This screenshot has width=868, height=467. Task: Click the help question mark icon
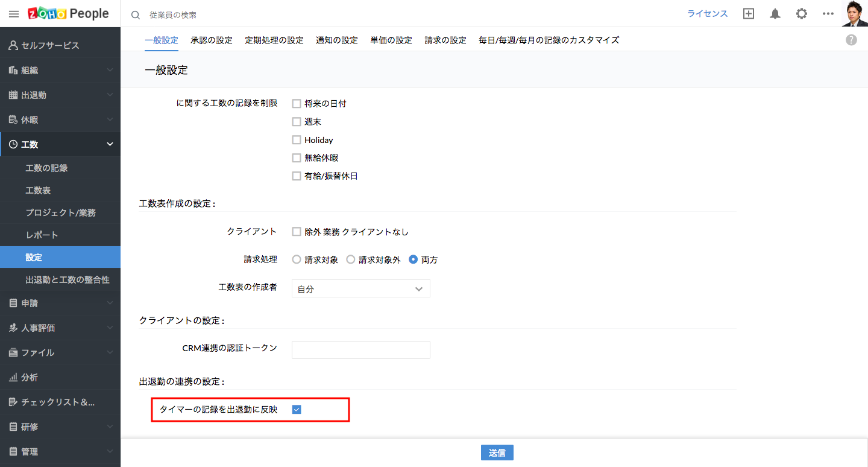point(851,40)
